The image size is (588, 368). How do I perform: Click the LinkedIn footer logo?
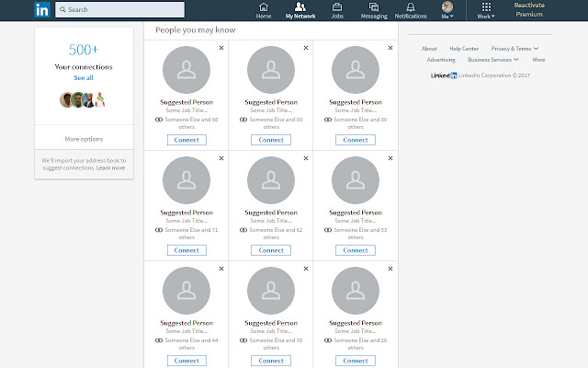(444, 75)
